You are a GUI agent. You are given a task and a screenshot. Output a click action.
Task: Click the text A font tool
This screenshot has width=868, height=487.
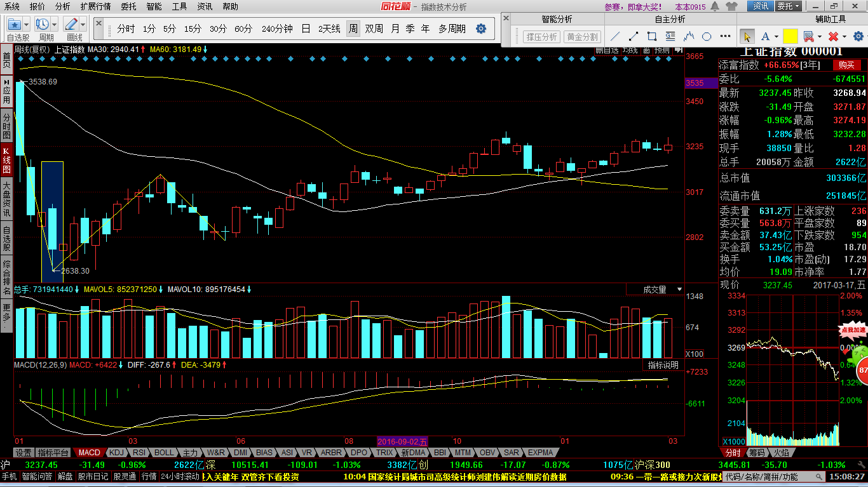tap(765, 36)
